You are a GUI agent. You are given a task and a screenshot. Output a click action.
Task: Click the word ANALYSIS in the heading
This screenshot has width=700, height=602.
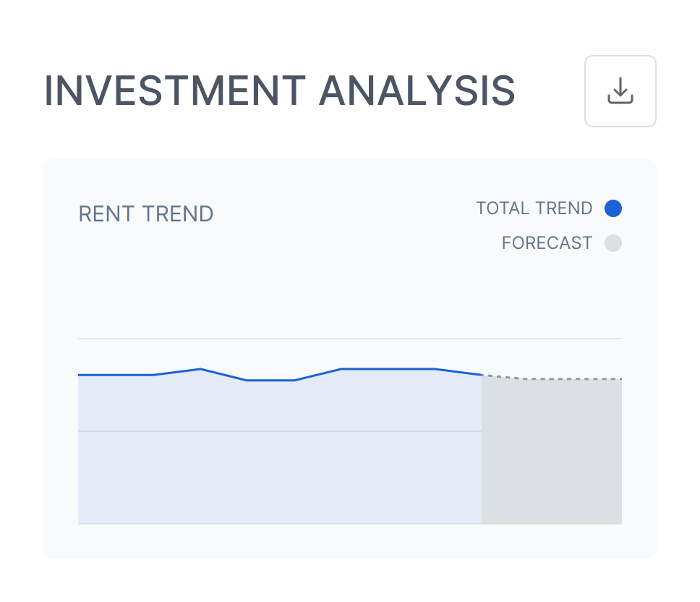pos(417,92)
